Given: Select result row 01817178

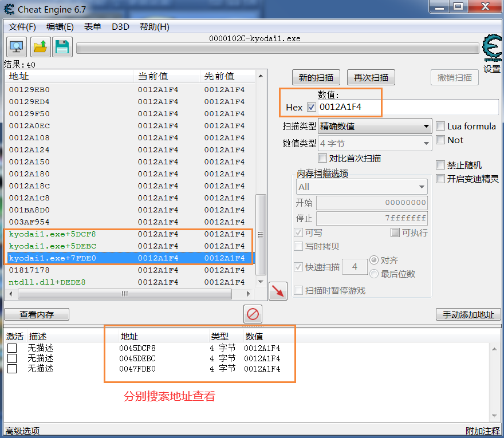Looking at the screenshot, I should (129, 270).
